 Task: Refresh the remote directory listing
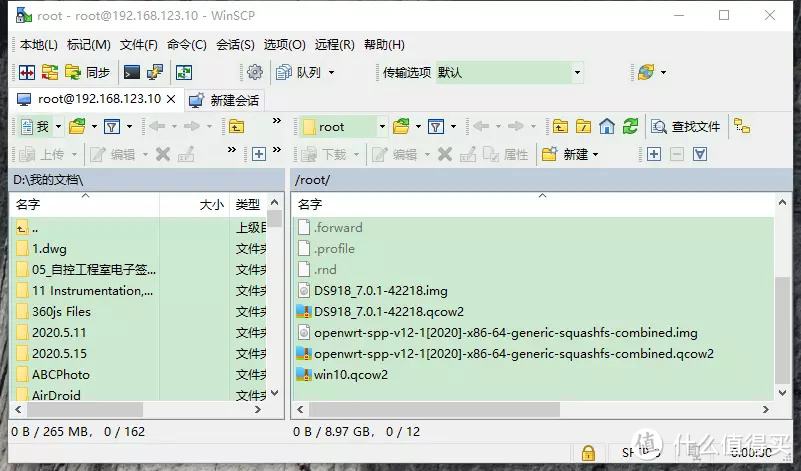tap(630, 127)
